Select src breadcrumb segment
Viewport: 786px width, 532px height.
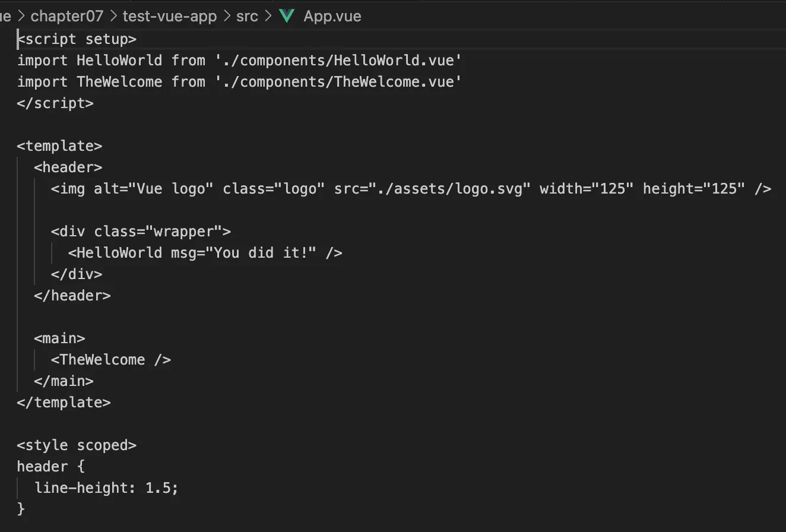tap(247, 16)
